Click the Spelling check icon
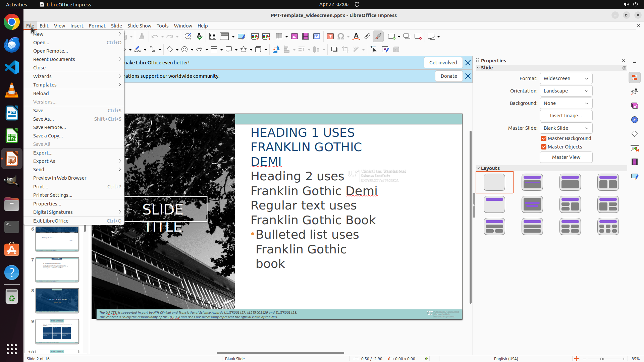 [x=200, y=37]
